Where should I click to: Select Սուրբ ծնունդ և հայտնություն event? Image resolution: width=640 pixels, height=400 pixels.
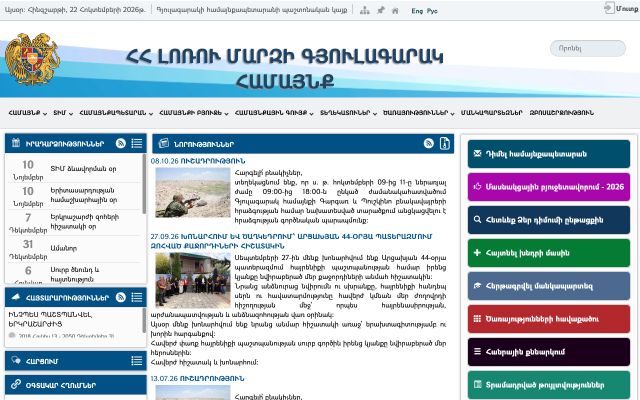[76, 273]
